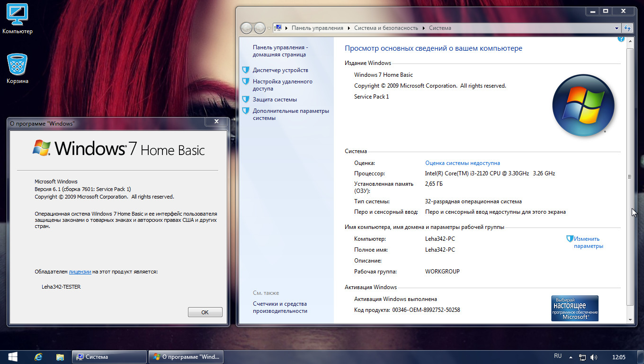644x364 pixels.
Task: Click the Windows 7 Home Basic edition text
Action: (384, 75)
